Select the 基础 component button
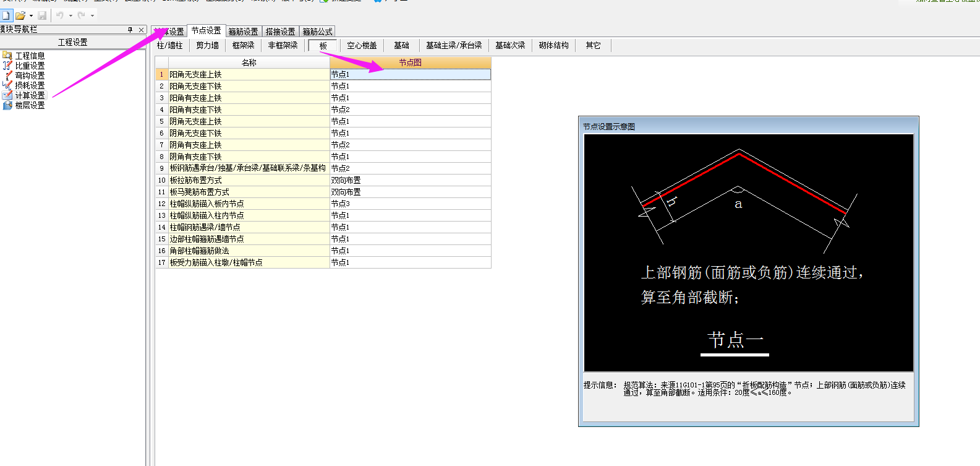 [x=402, y=45]
